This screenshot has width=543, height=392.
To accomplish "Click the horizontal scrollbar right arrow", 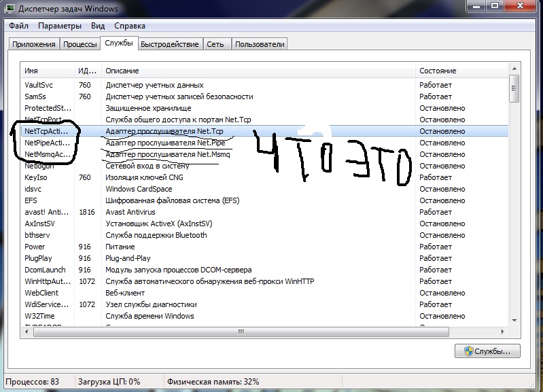I will click(x=503, y=332).
